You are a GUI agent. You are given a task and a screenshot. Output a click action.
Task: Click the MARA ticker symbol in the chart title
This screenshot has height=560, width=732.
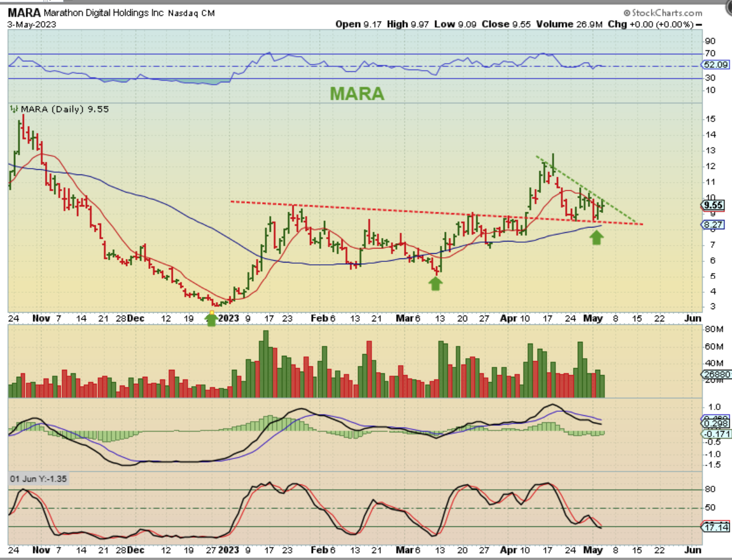pos(25,12)
